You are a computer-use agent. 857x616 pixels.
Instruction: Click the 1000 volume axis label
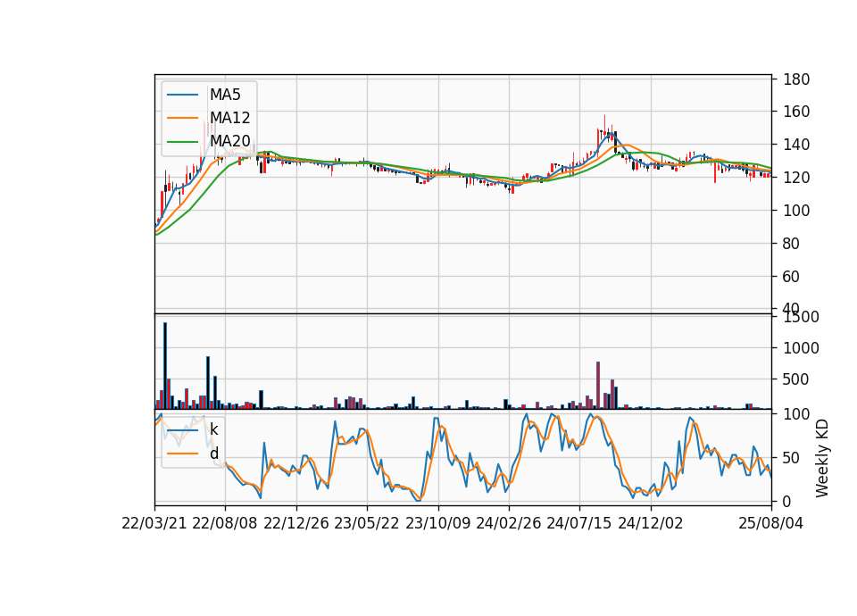801,348
